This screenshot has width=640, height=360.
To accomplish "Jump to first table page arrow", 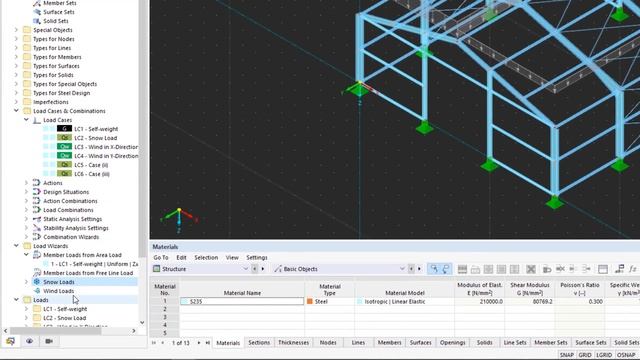I will 154,343.
